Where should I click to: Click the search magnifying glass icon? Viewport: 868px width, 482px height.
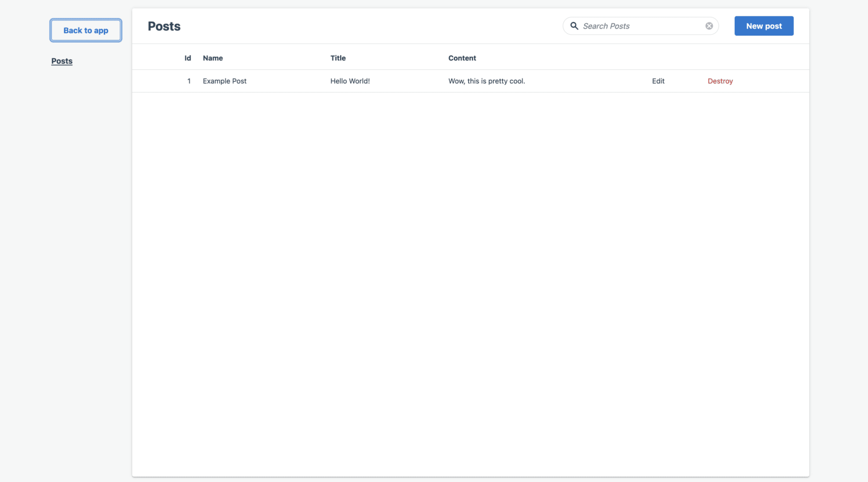point(575,26)
